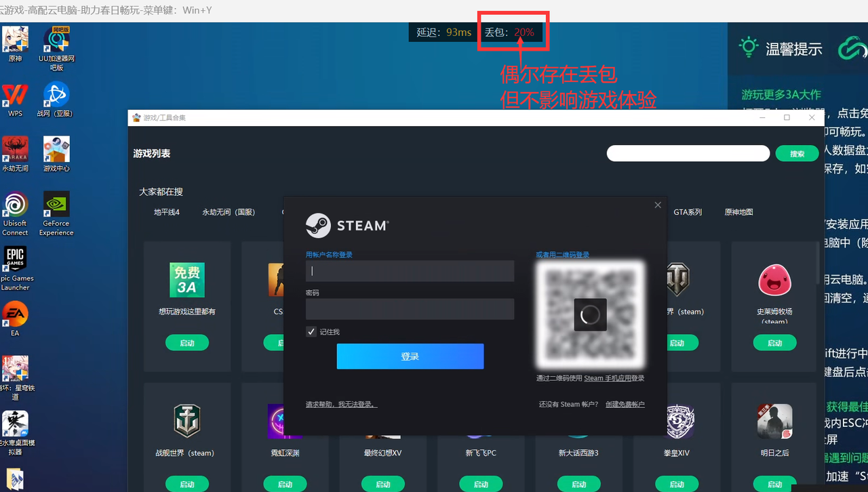Select GeForce Experience desktop icon
This screenshot has height=492, width=868.
coord(56,213)
